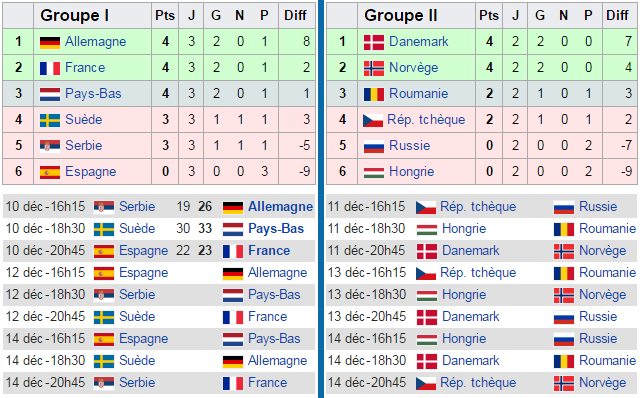Viewport: 640px width, 398px height.
Task: Click the Hungarian flag in the standings row
Action: pos(374,172)
